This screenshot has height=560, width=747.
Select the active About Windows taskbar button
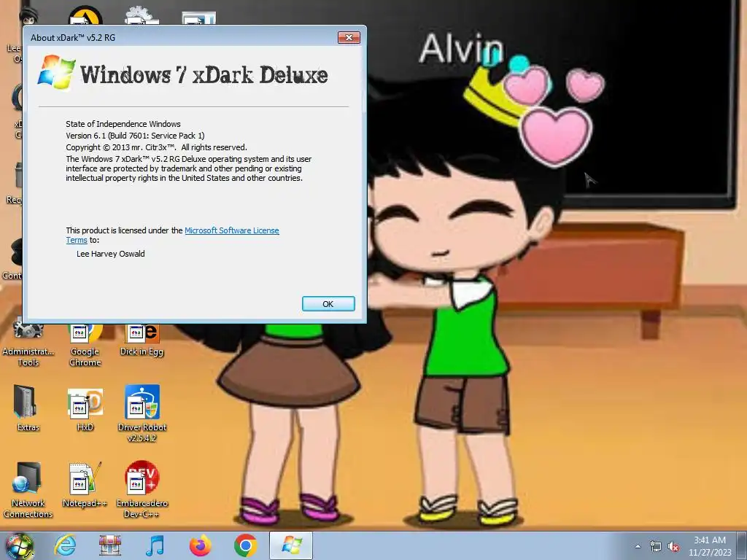click(291, 545)
